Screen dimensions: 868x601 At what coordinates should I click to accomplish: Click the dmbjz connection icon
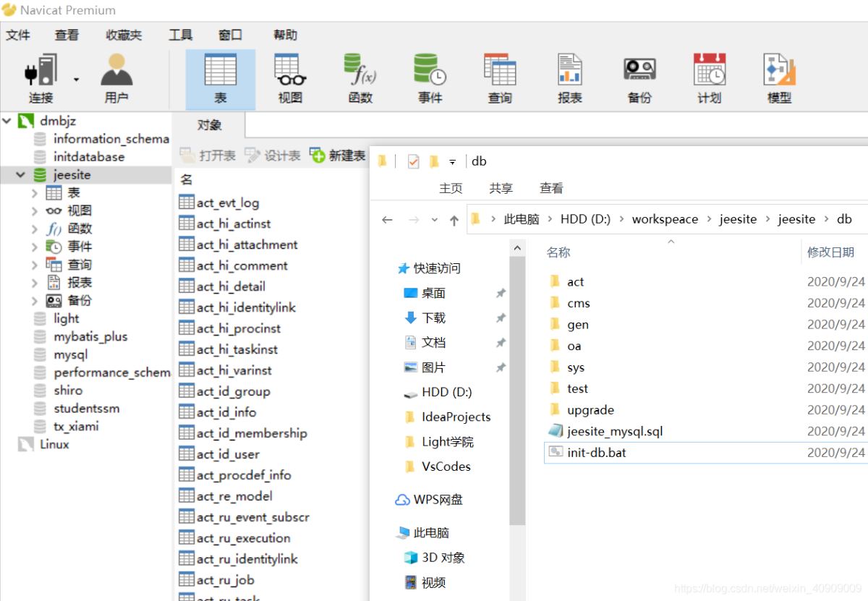pyautogui.click(x=26, y=121)
